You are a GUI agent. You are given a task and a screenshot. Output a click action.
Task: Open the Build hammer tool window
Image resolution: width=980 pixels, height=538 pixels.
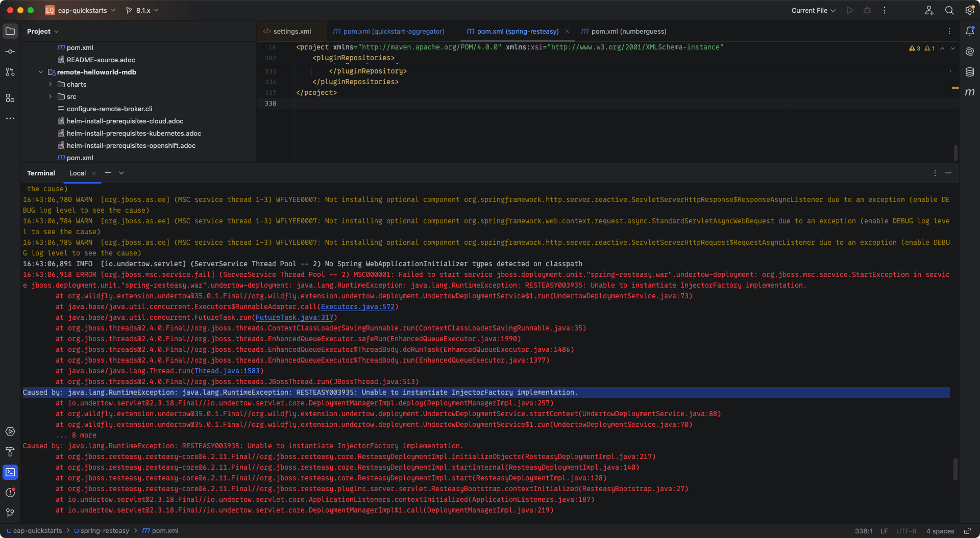pyautogui.click(x=10, y=452)
